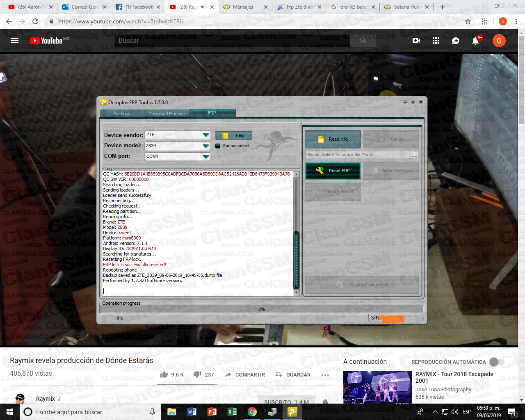
Task: Switch to the Frp Zte Blade browser tab
Action: (299, 7)
